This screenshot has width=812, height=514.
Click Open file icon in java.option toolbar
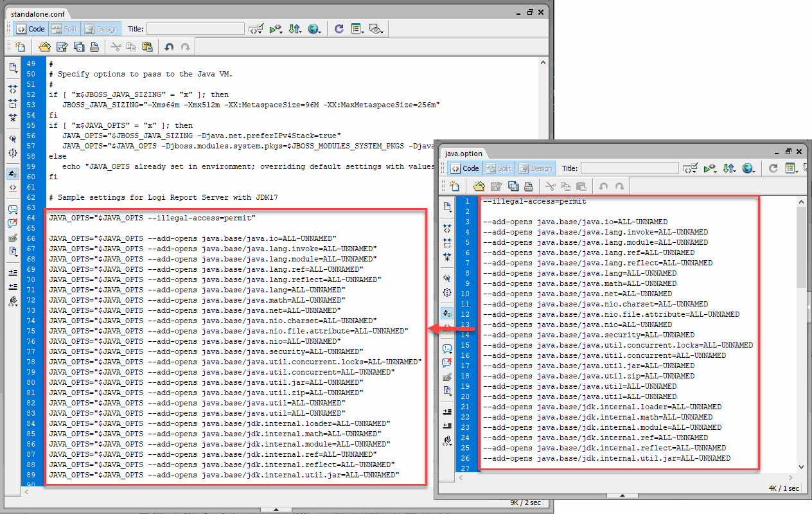479,186
